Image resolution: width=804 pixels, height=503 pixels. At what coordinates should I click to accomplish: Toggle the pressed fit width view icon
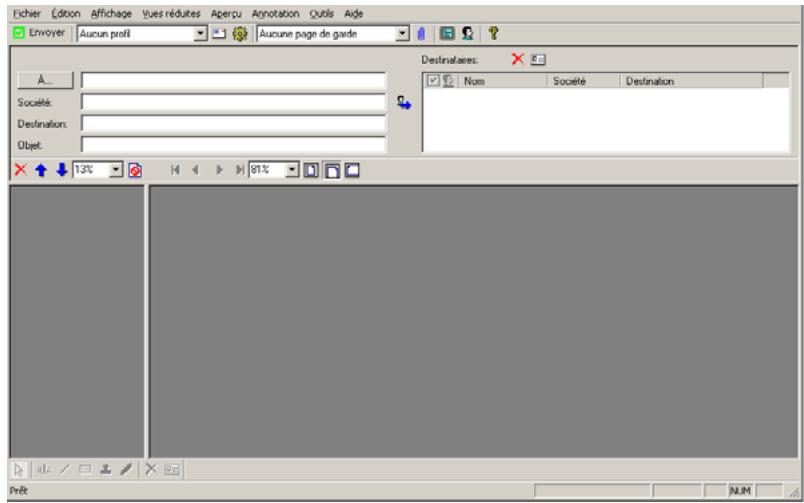pos(332,170)
